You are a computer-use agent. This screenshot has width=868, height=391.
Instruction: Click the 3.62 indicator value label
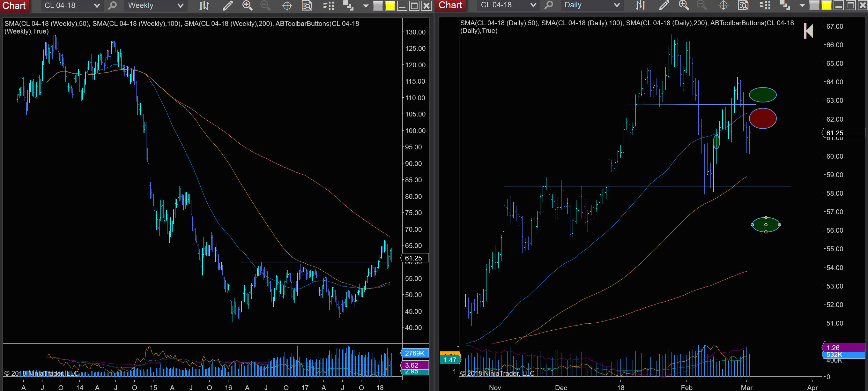[x=414, y=365]
